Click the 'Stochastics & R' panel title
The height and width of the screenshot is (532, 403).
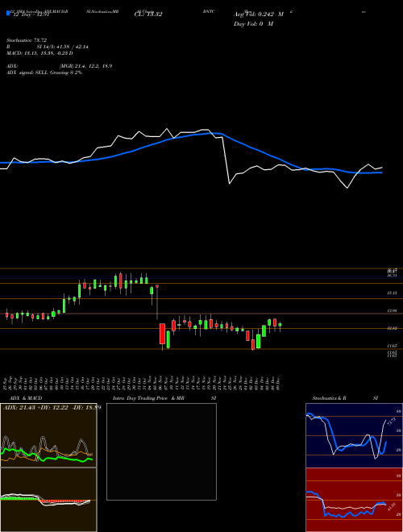point(329,398)
